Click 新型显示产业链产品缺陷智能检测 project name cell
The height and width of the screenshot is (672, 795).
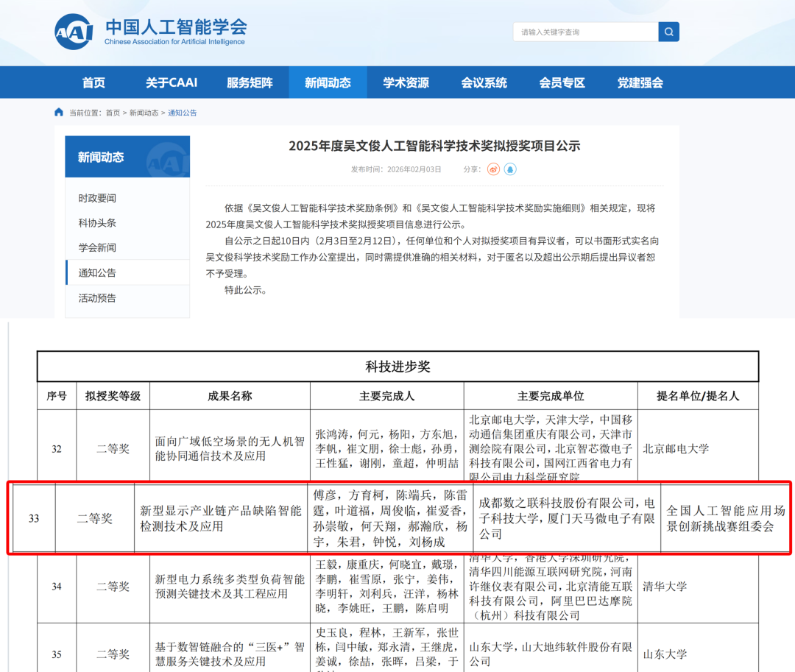pyautogui.click(x=221, y=518)
